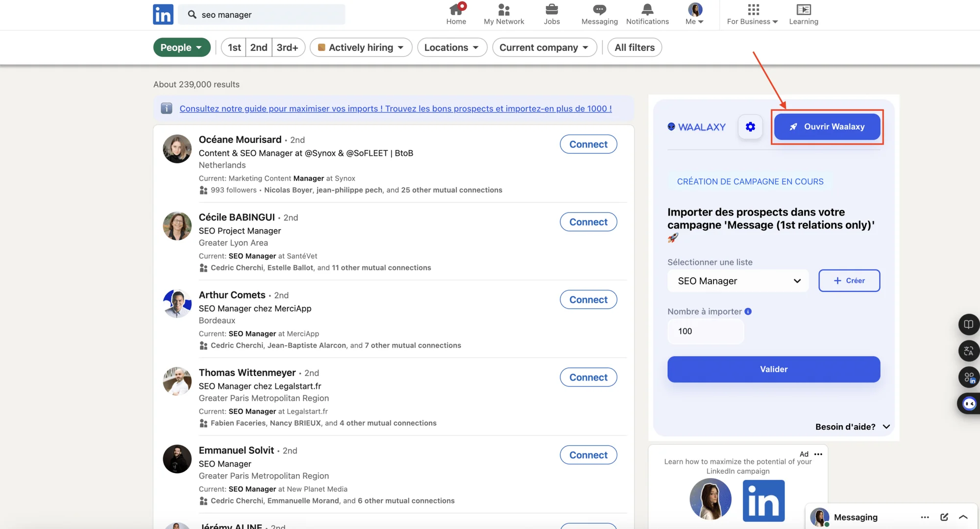Open Waalaxy settings gear
The width and height of the screenshot is (980, 529).
coord(750,127)
